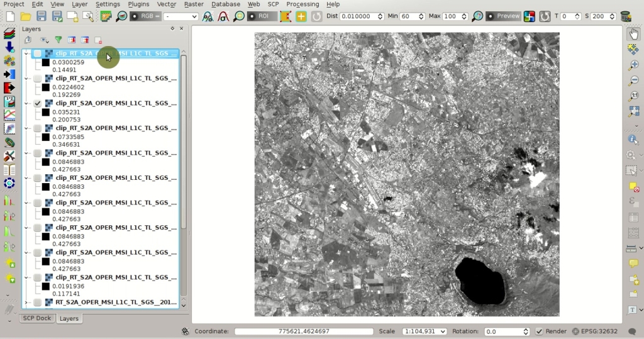Click the EPSG:32632 CRS button
This screenshot has height=339, width=644.
click(595, 331)
